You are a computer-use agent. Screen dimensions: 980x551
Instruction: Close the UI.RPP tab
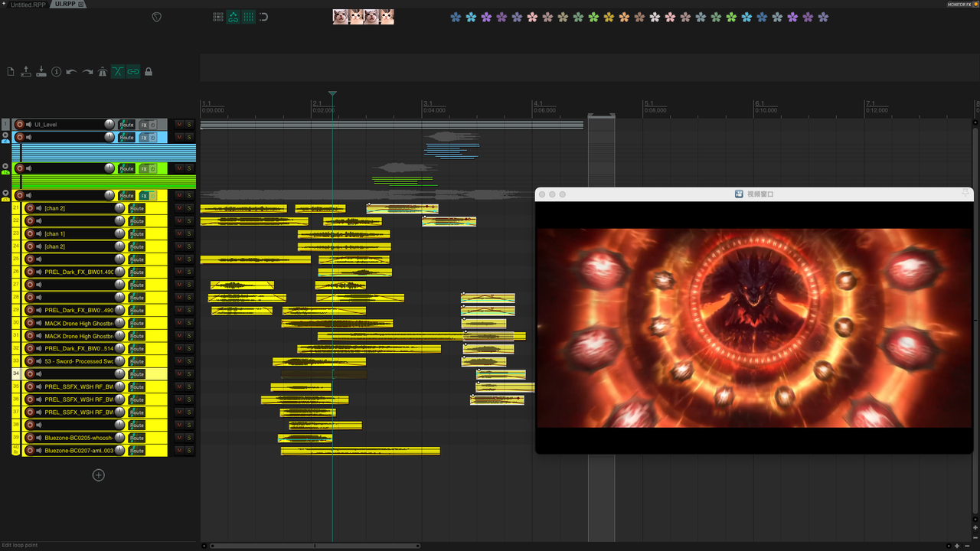click(83, 5)
